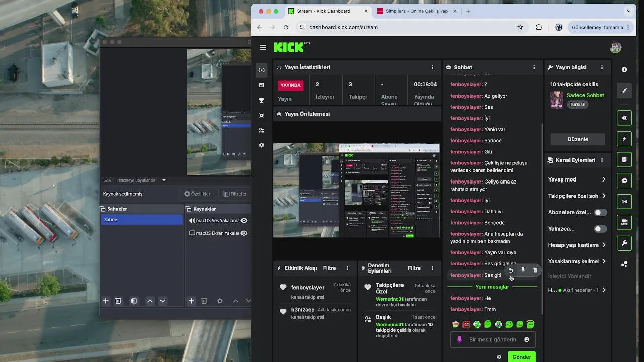The height and width of the screenshot is (362, 644).
Task: Pin the hovered 'Ses giti' chat message
Action: [523, 270]
